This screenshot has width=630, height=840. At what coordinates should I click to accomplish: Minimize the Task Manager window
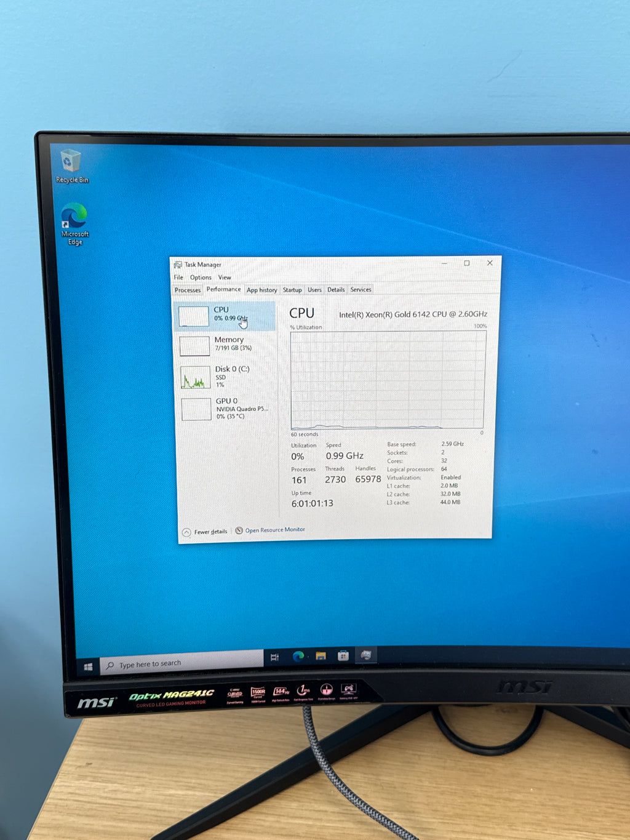click(x=444, y=263)
